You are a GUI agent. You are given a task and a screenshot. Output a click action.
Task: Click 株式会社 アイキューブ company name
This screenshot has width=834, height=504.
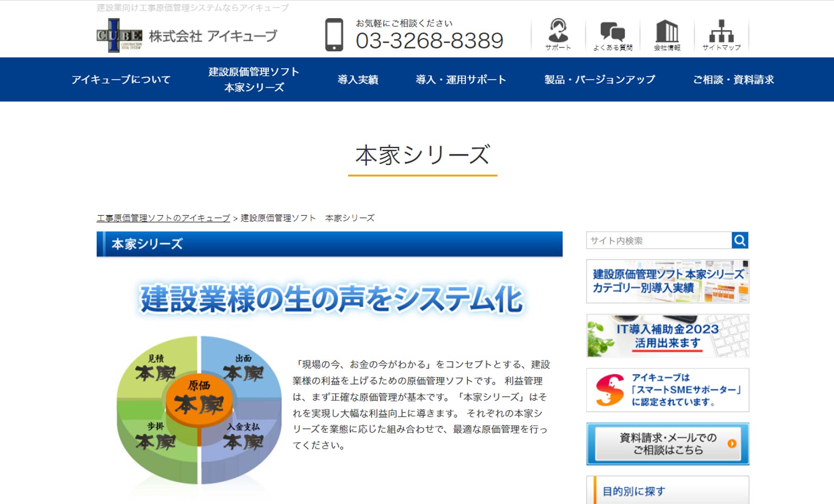(x=213, y=36)
